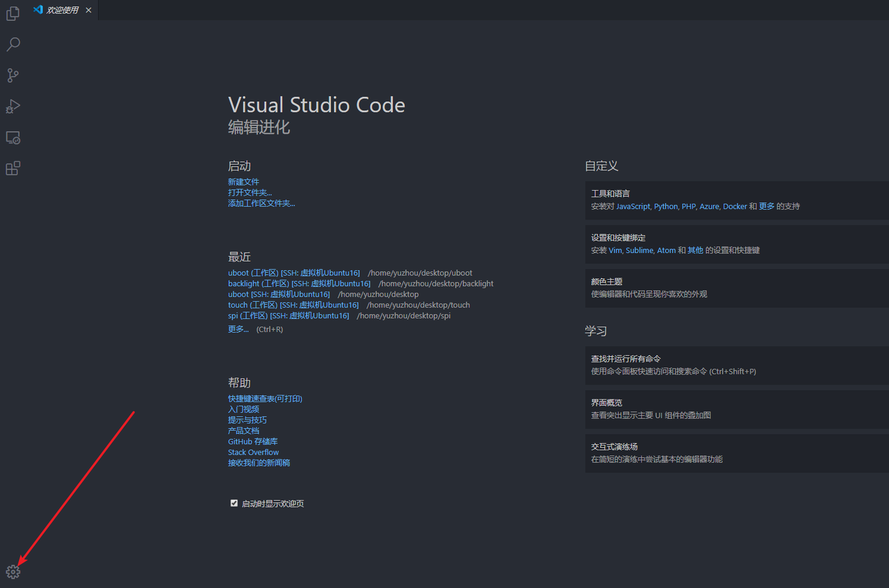The height and width of the screenshot is (588, 889).
Task: Click the Python language support link
Action: (666, 206)
